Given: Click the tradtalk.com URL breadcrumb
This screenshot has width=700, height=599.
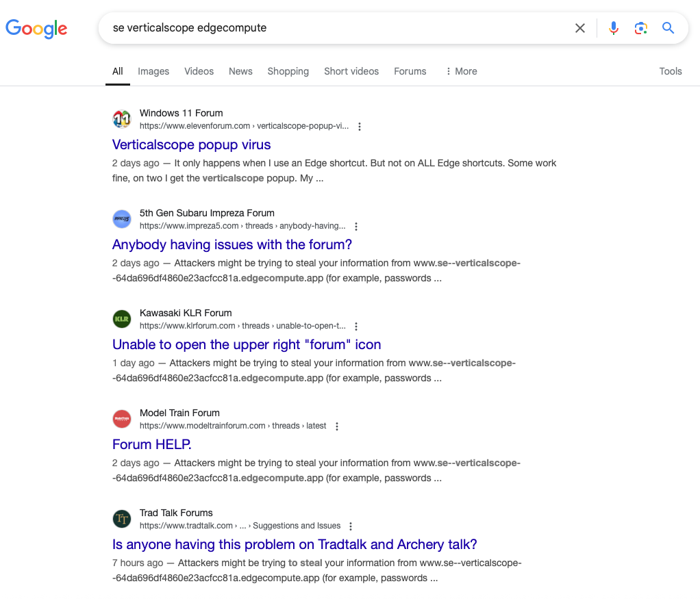Looking at the screenshot, I should pos(240,526).
